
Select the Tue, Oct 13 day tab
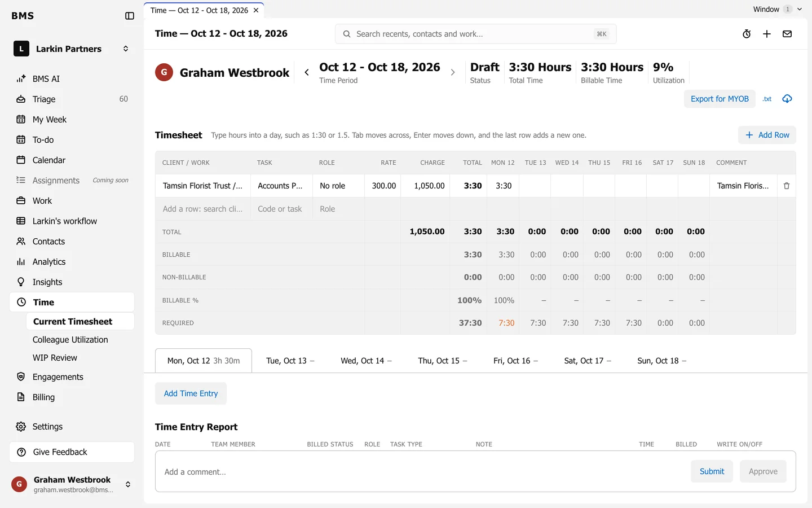click(x=290, y=361)
